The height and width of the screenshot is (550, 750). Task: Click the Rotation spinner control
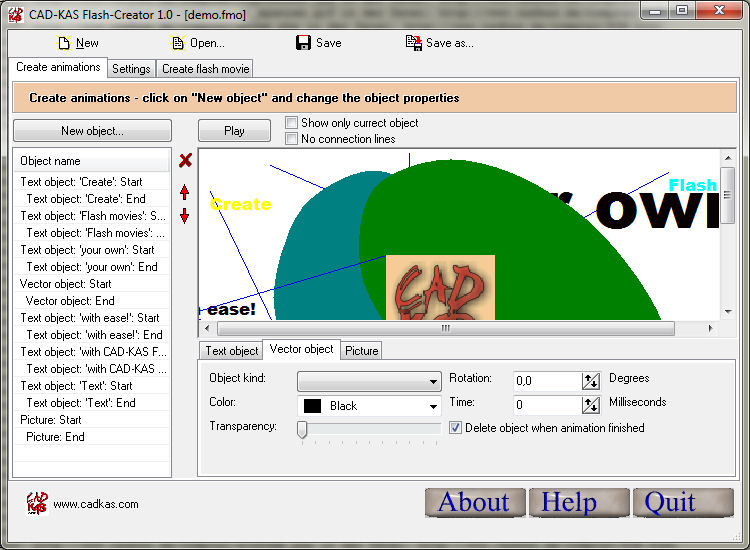[x=591, y=381]
